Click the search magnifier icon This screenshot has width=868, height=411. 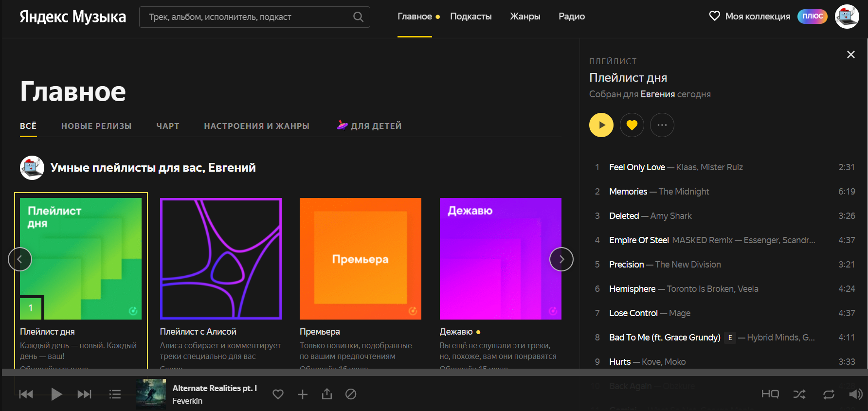tap(358, 17)
